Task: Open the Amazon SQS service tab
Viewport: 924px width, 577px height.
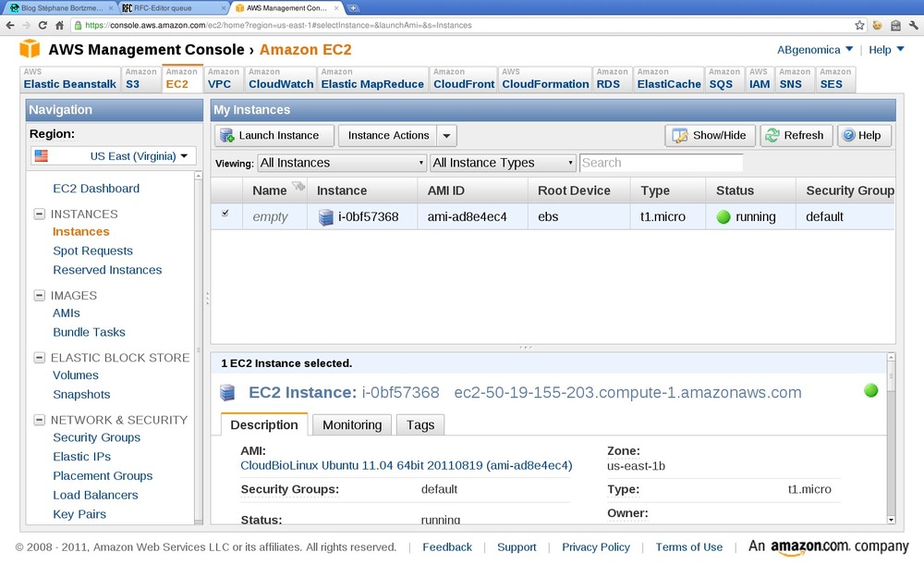Action: click(724, 79)
